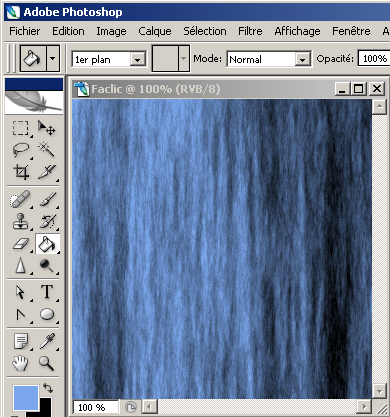Click the 100 % zoom field in status bar

pos(95,407)
